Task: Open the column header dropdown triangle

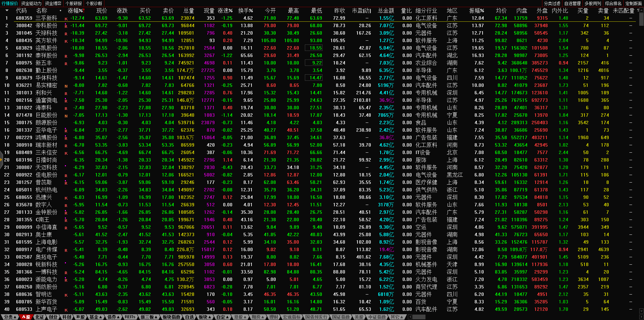Action: click(x=6, y=11)
